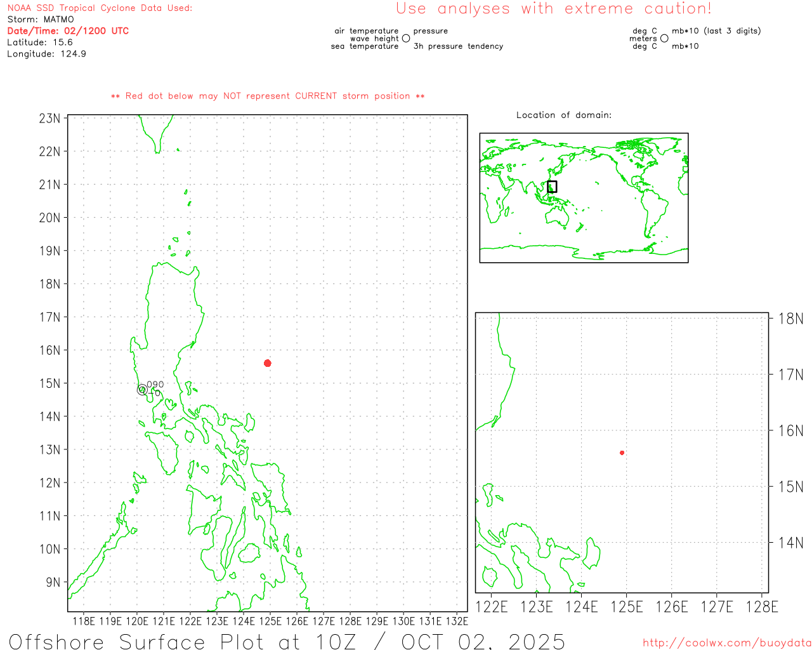The width and height of the screenshot is (812, 650).
Task: Select the buoy station circle near 15N 120E
Action: click(x=142, y=390)
